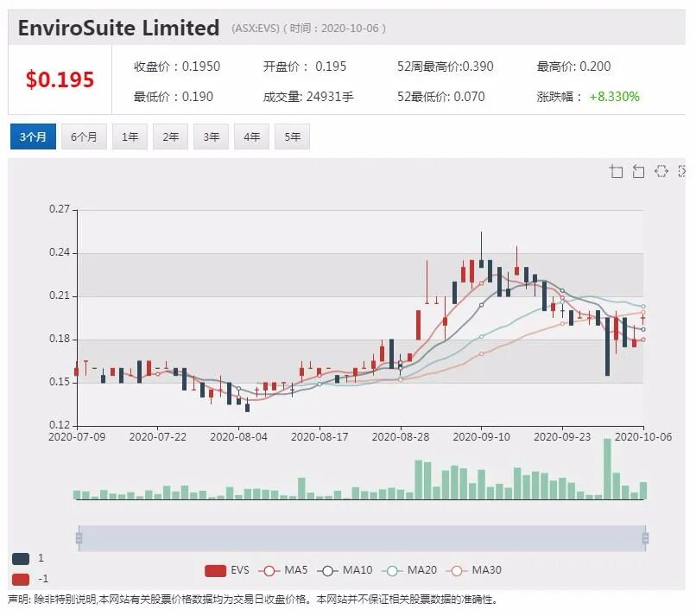696x616 pixels.
Task: Select the 3个月 time range tab
Action: (x=33, y=137)
